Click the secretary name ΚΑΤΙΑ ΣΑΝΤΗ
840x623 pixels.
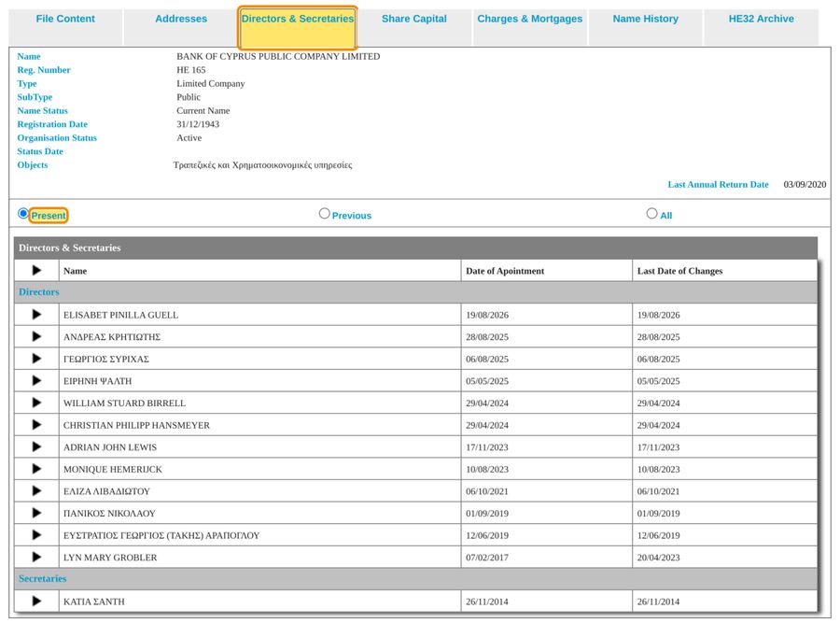93,602
